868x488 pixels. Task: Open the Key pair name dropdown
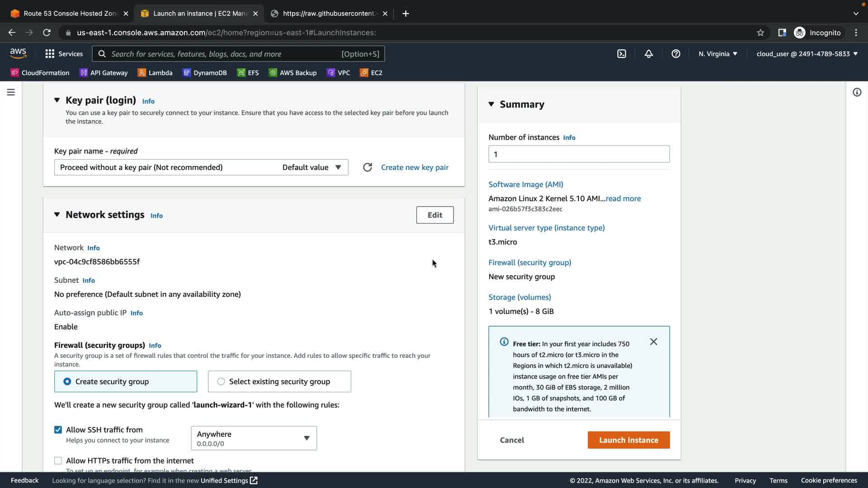201,167
